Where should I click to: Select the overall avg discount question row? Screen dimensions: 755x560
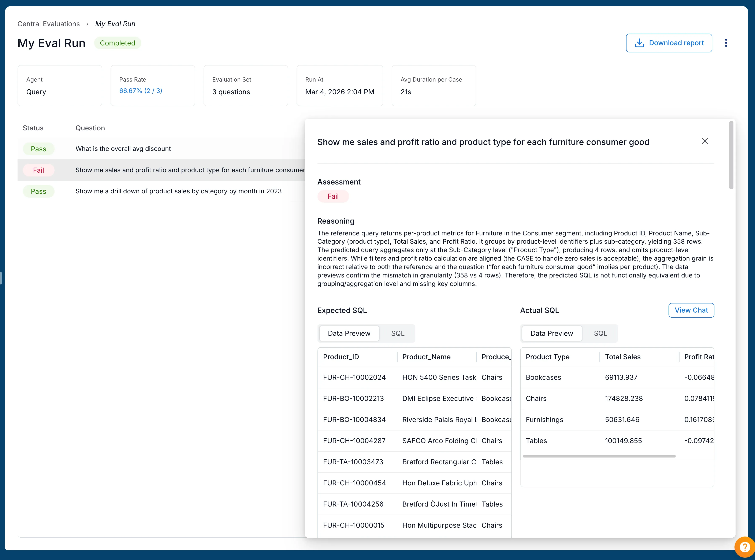[x=123, y=149]
